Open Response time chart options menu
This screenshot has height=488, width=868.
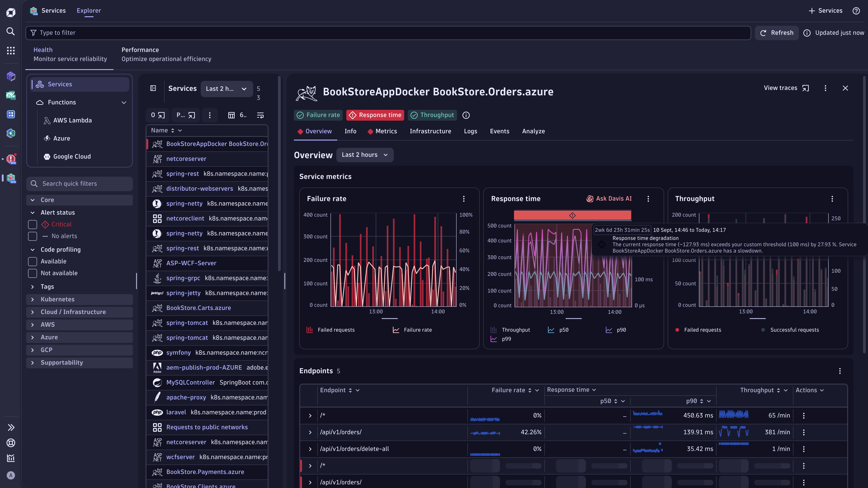coord(648,199)
